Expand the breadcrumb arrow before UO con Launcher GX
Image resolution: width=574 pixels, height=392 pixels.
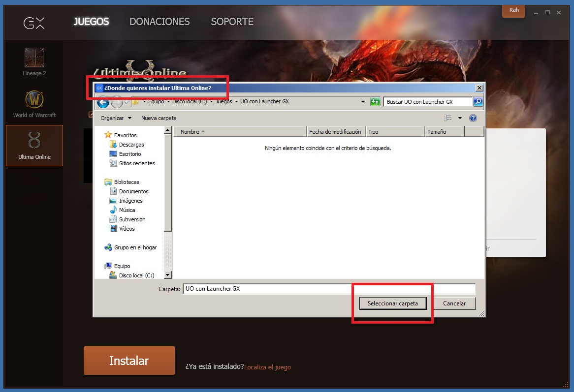tap(236, 102)
